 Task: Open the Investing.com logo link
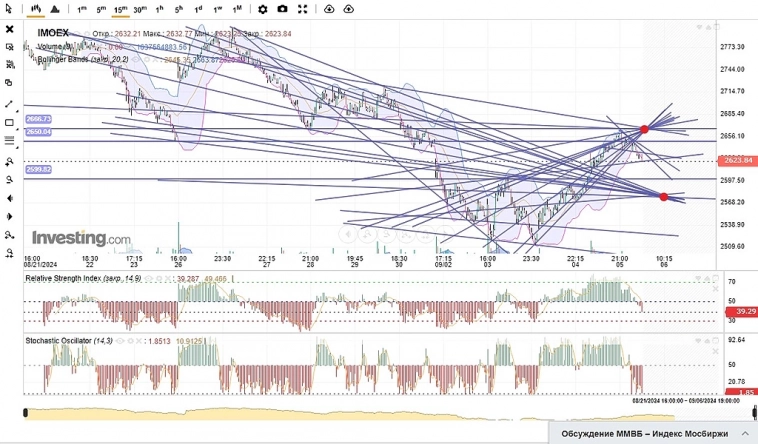pyautogui.click(x=81, y=239)
